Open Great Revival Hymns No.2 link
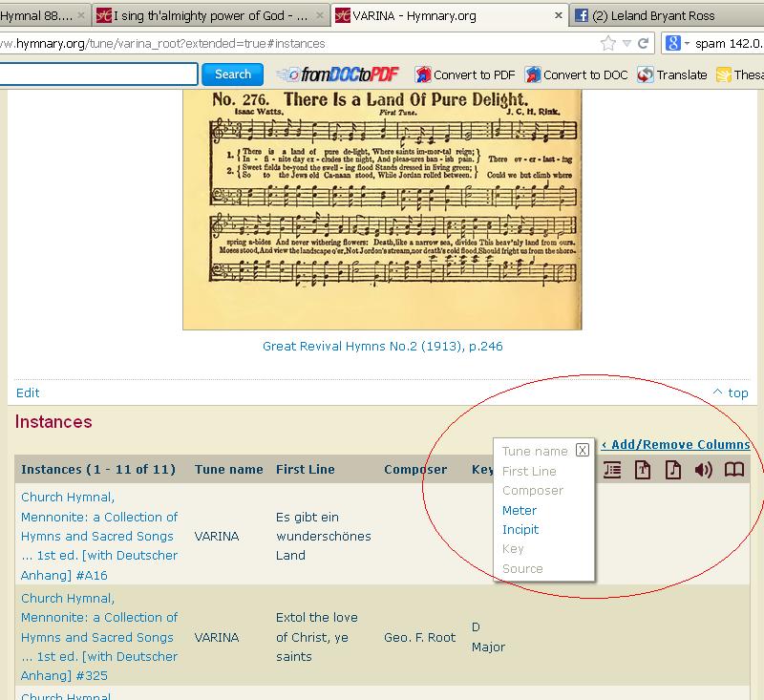 click(x=382, y=346)
